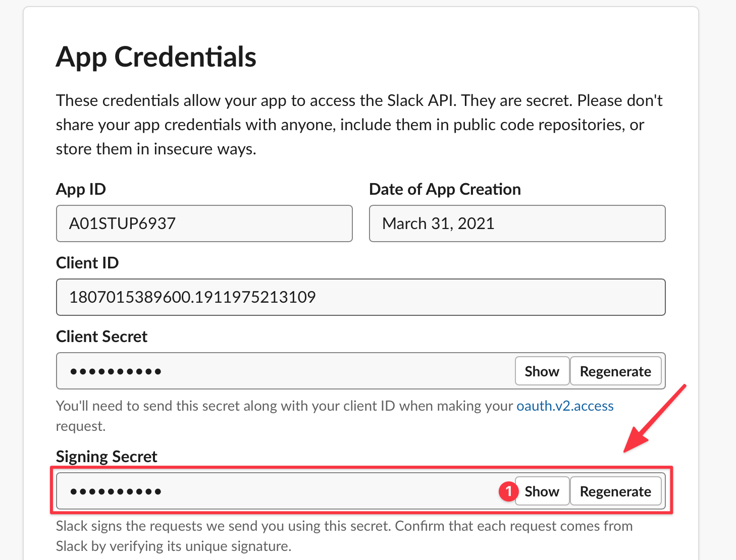Click the masked Signing Secret dots
736x560 pixels.
click(116, 492)
